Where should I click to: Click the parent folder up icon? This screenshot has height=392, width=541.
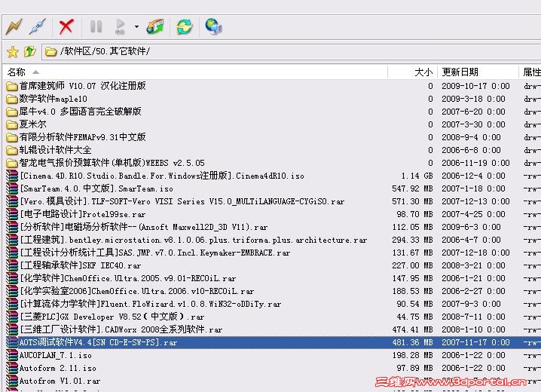(x=30, y=52)
